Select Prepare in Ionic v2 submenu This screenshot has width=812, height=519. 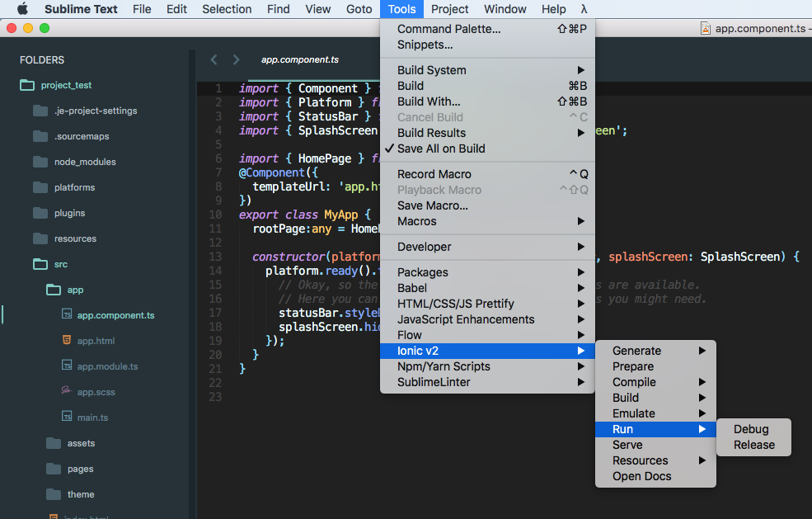[x=655, y=366]
